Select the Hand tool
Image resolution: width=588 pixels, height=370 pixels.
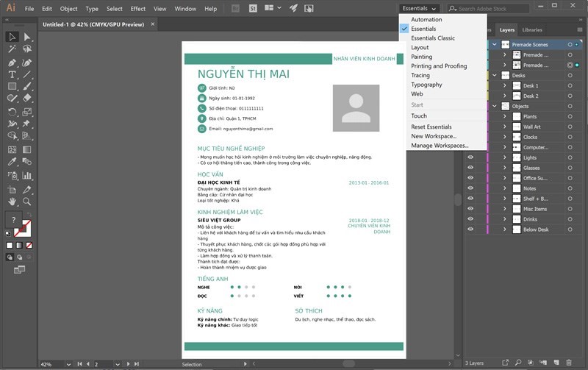click(x=12, y=202)
